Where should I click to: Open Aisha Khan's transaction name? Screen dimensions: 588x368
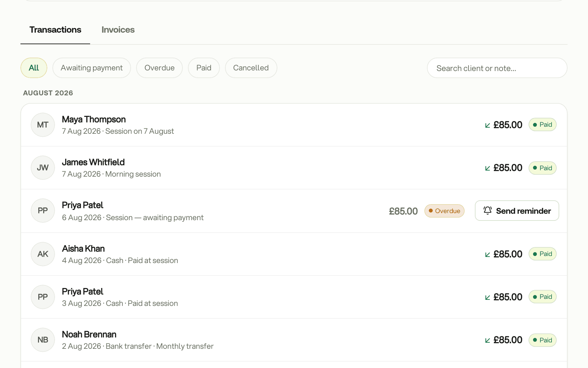83,249
